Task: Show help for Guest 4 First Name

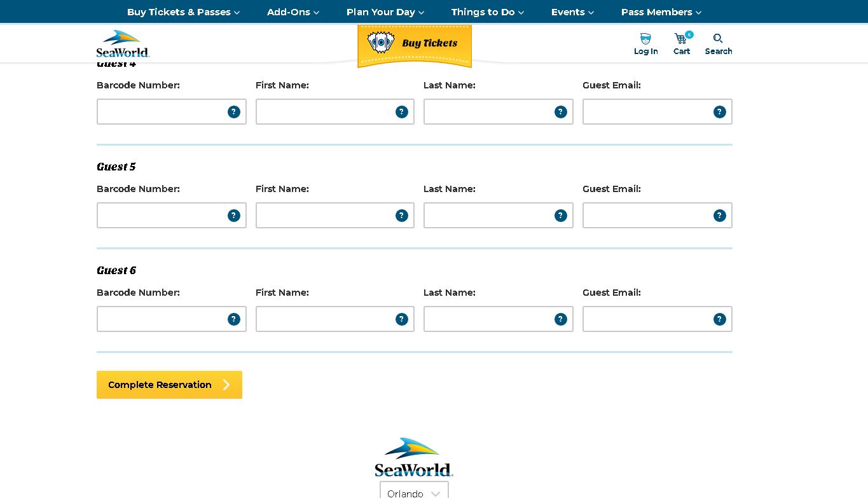Action: pos(402,112)
